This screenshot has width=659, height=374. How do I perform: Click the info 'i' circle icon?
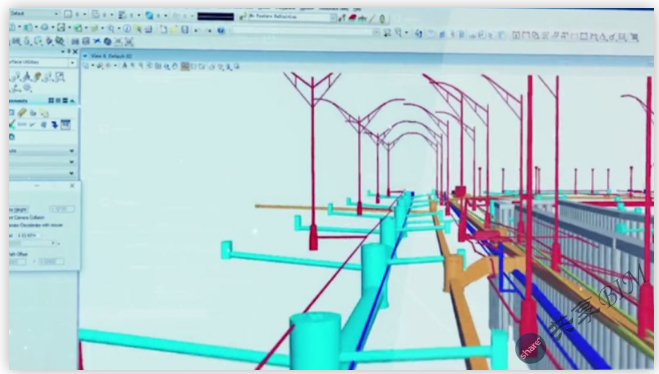(x=127, y=29)
